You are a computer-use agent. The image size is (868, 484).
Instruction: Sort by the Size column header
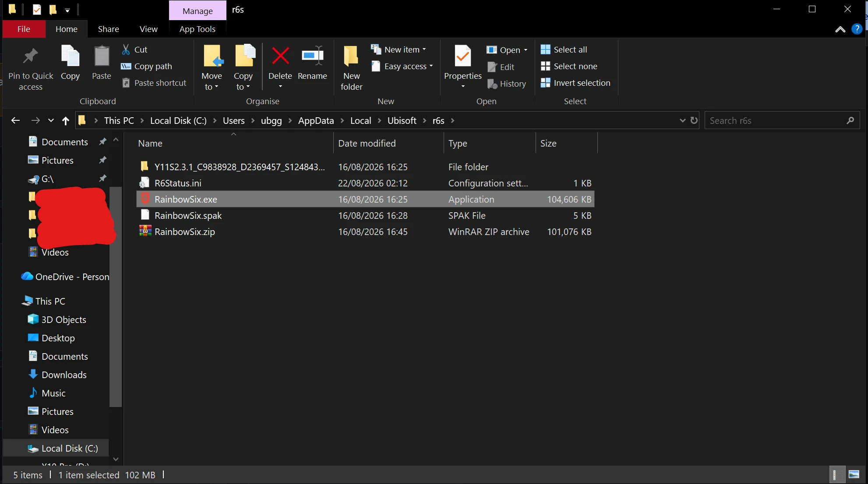click(567, 143)
